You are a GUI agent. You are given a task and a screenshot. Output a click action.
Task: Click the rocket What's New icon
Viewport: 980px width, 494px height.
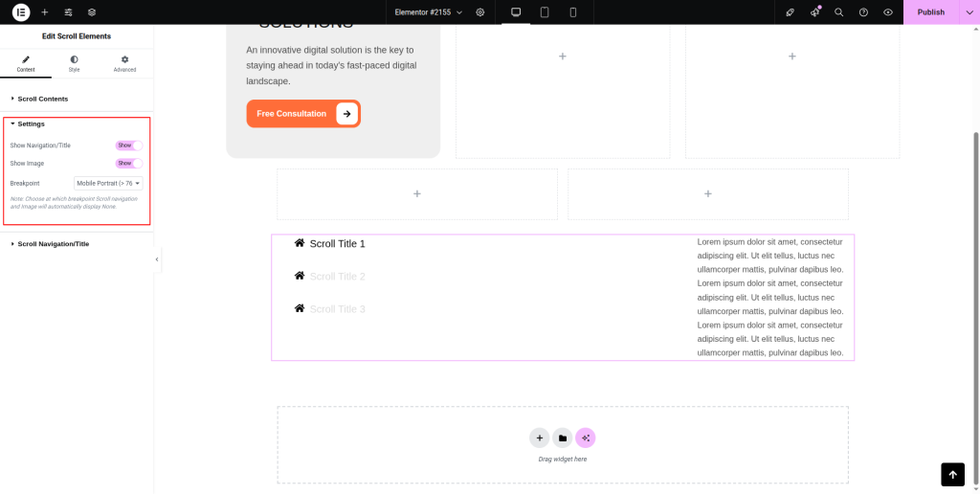tap(790, 11)
